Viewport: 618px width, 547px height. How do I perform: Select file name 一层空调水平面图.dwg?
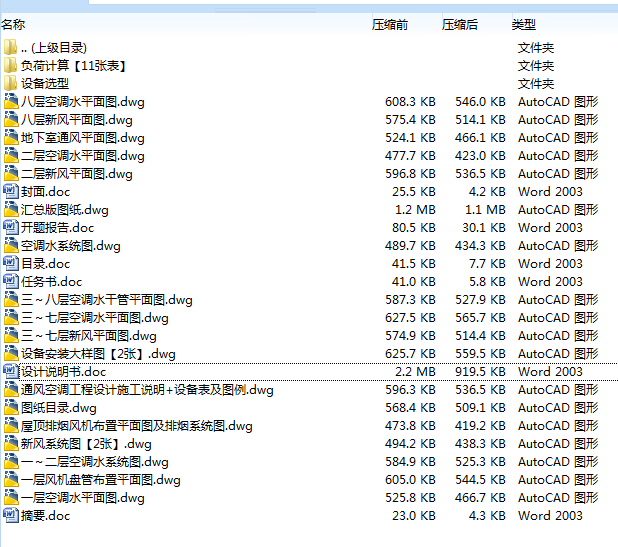click(x=83, y=498)
